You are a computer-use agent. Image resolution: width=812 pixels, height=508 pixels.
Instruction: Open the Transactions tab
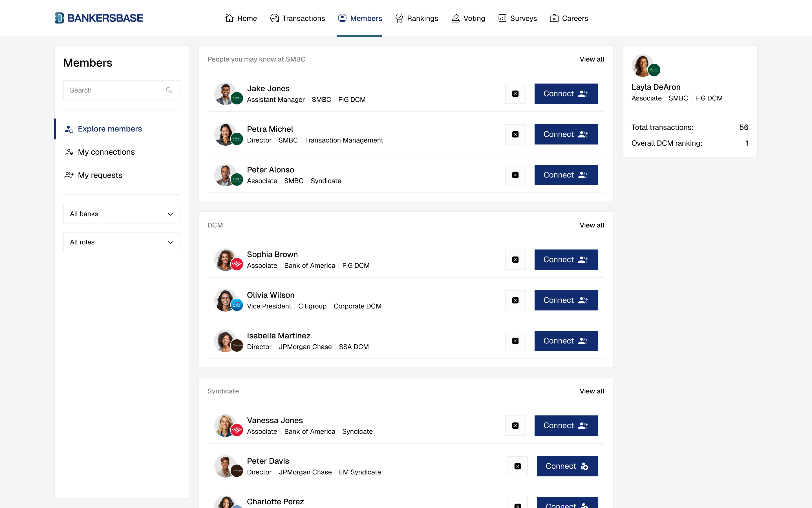tap(298, 18)
